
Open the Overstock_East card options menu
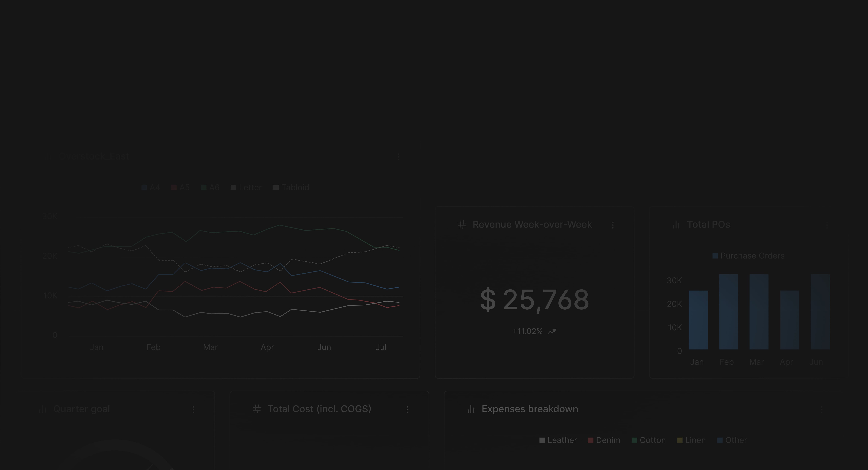point(399,157)
